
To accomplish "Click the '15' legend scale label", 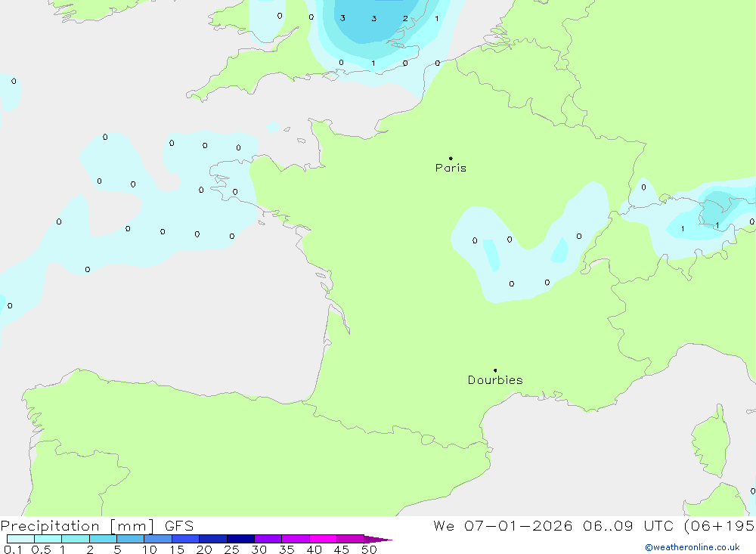I will click(x=177, y=549).
